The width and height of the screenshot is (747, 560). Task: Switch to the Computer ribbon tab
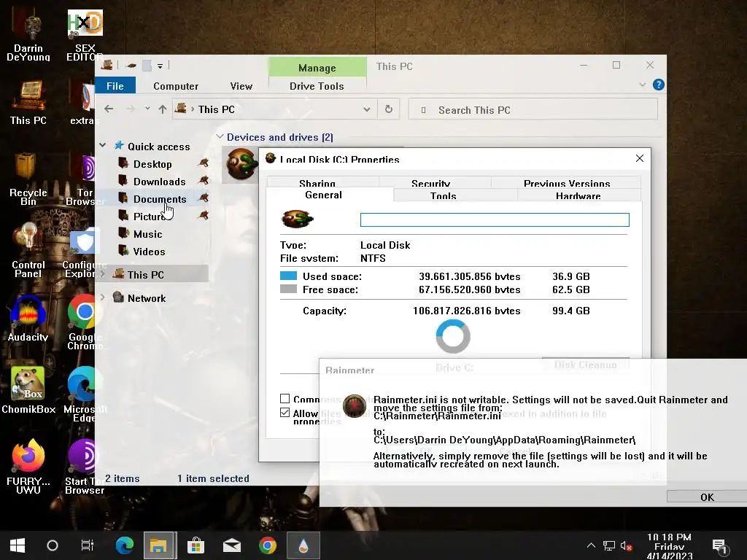[x=176, y=86]
